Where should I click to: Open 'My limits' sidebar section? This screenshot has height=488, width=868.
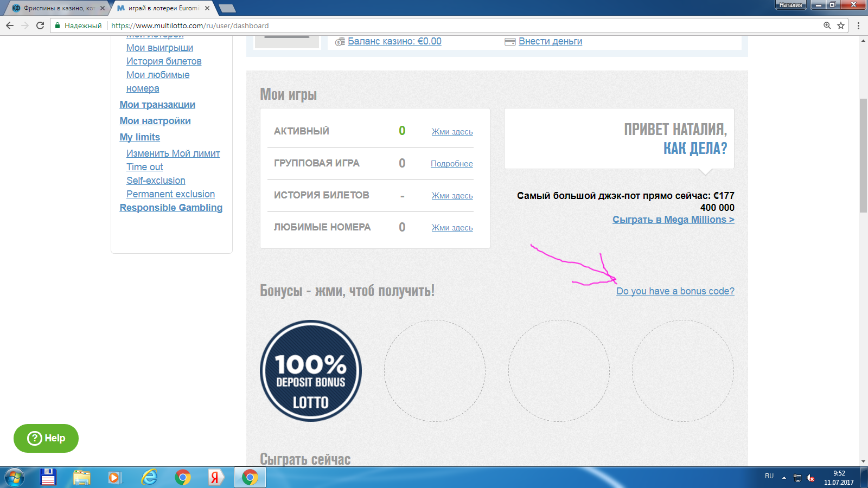[140, 137]
